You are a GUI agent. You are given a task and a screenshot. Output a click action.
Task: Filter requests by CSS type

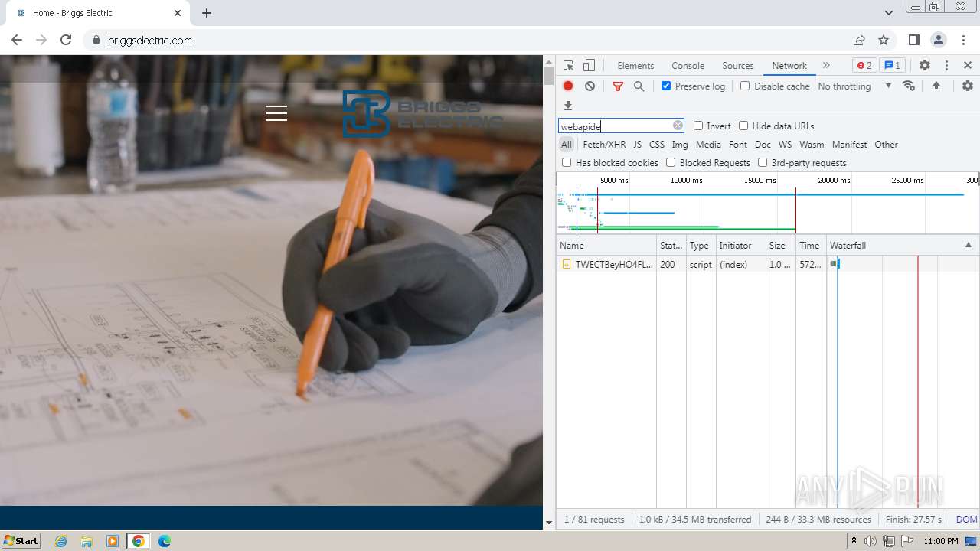tap(657, 144)
